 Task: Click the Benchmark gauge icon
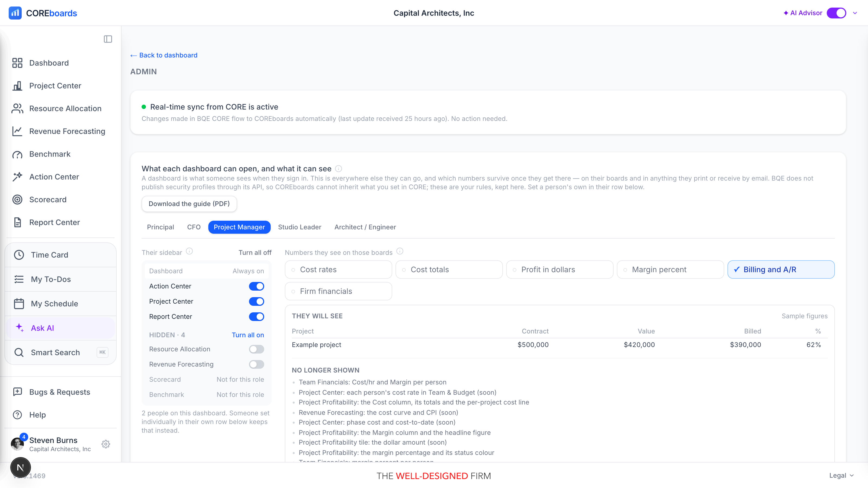[17, 154]
